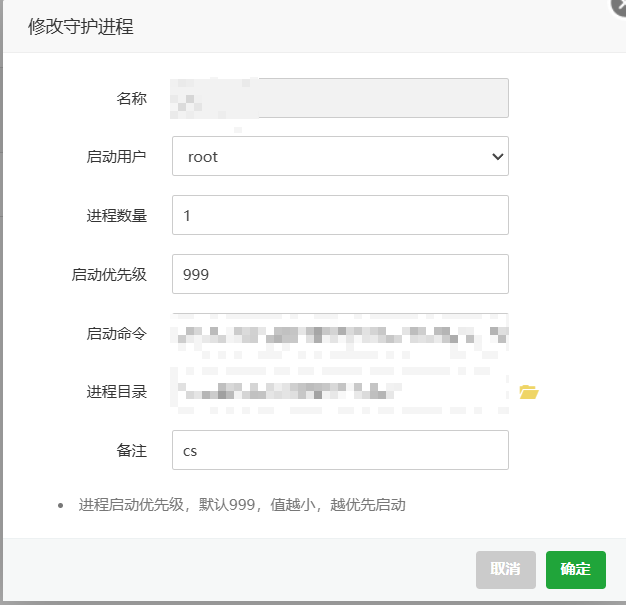Click the 进程数量 label text
Image resolution: width=626 pixels, height=605 pixels.
(117, 215)
